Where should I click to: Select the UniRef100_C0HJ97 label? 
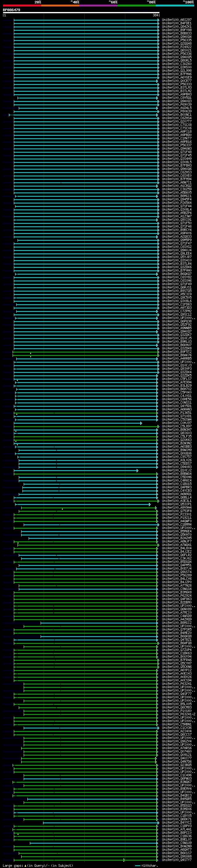click(176, 423)
